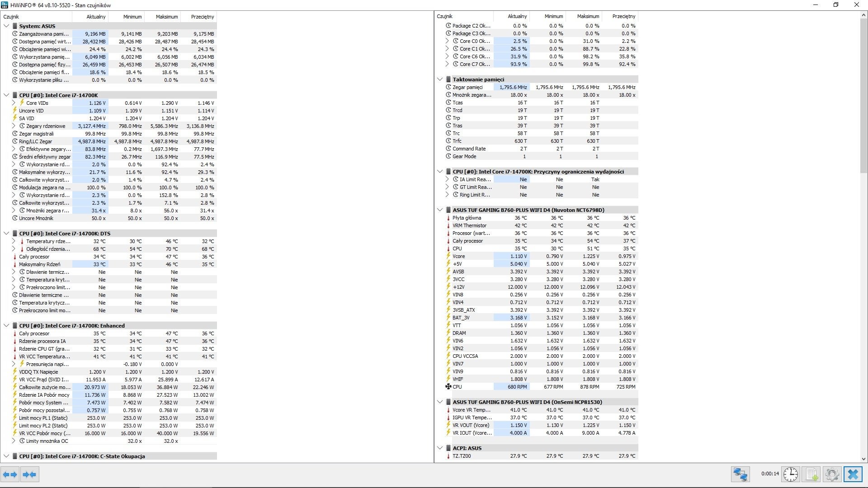
Task: Click the clock icon beside Uncore Mnożnik
Action: pos(15,218)
